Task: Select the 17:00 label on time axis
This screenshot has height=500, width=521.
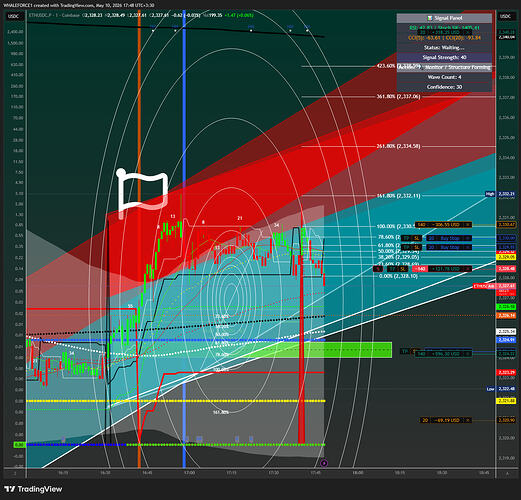Action: pyautogui.click(x=189, y=473)
